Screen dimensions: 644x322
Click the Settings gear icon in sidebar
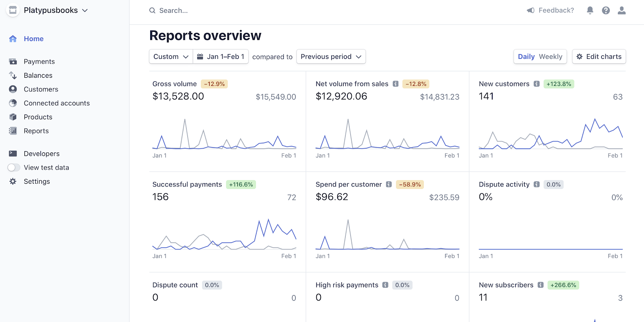[13, 181]
